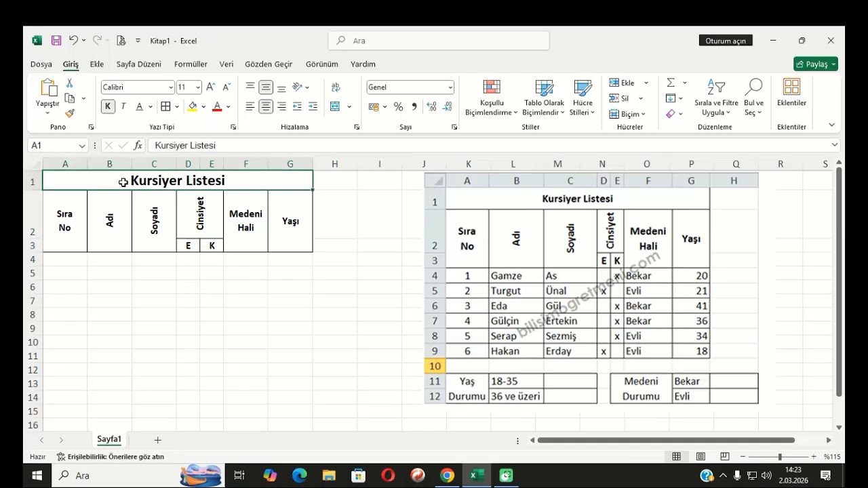Click the Wrap Text icon
The width and height of the screenshot is (868, 488).
[336, 87]
